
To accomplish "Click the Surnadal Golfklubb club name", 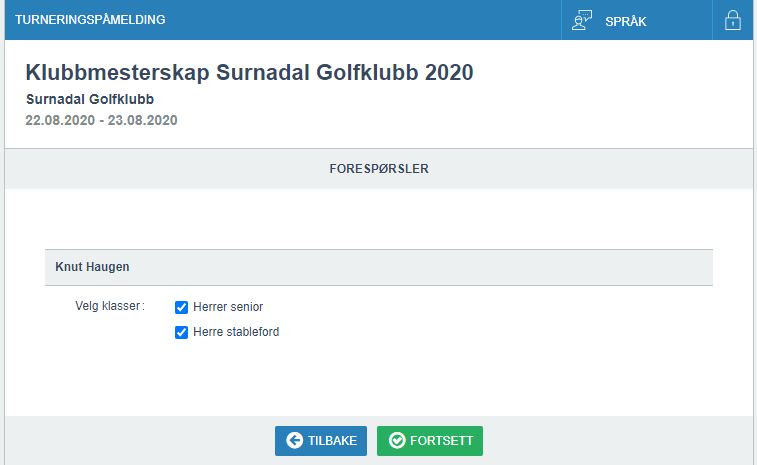I will [90, 100].
